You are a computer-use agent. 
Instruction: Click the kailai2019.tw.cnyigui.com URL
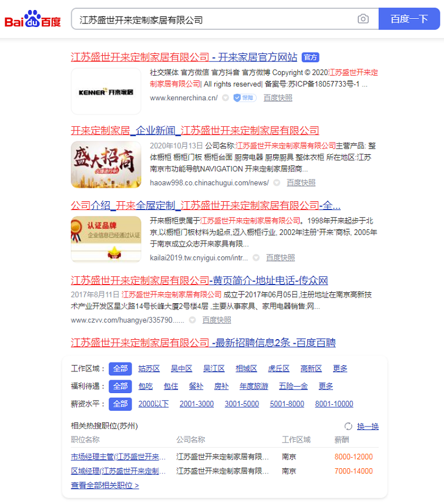199,258
